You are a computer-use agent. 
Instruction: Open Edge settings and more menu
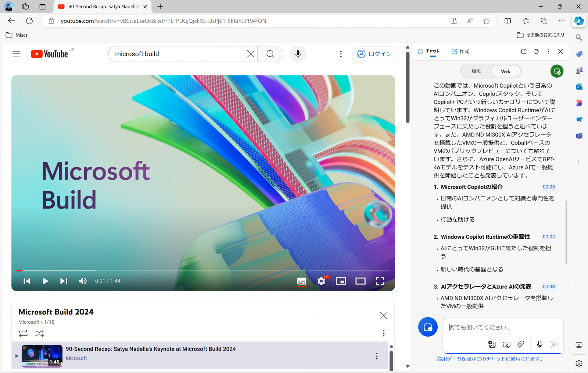(562, 21)
